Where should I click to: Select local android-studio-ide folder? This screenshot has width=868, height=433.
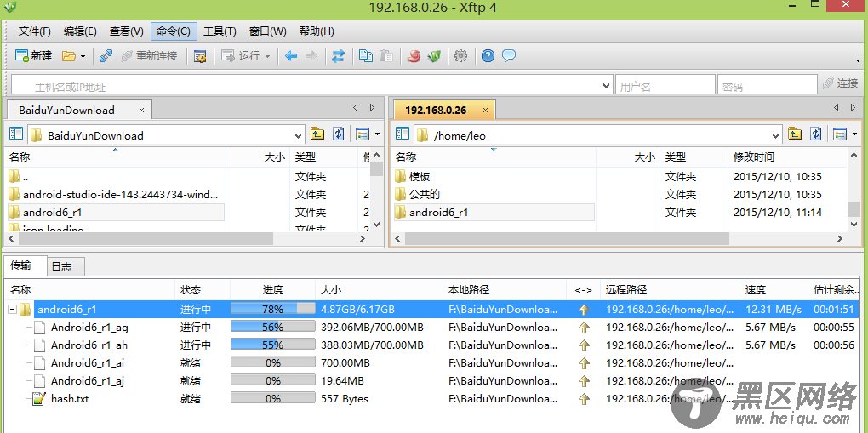tap(115, 194)
